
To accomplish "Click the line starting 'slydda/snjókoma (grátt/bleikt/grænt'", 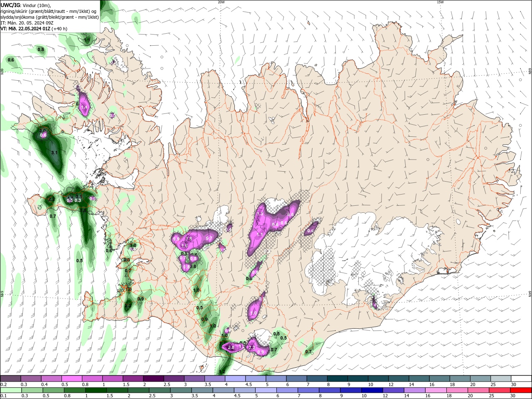I will [49, 17].
